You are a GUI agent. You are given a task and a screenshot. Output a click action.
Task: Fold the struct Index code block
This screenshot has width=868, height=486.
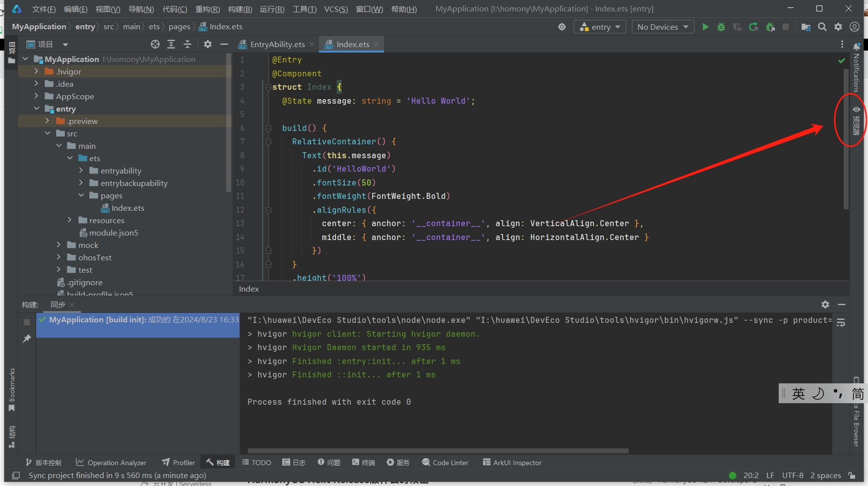coord(268,87)
